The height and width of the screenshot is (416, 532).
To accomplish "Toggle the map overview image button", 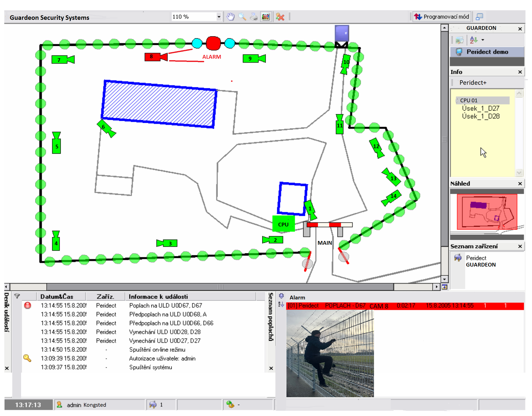I will click(265, 17).
